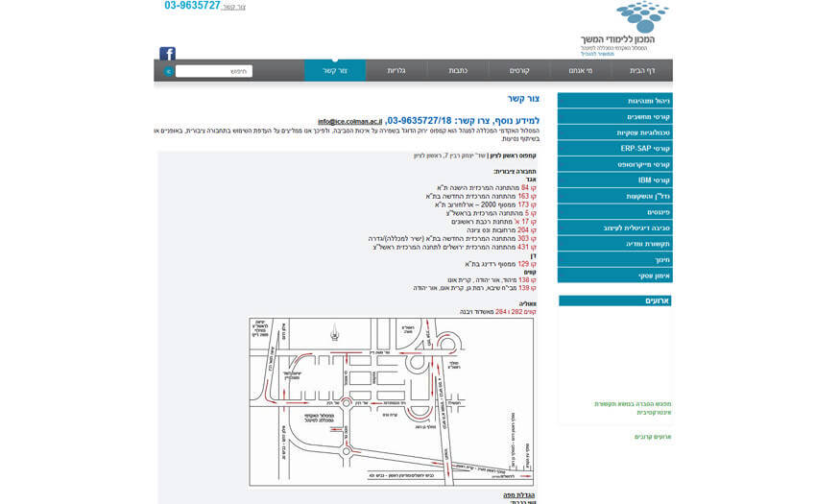The image size is (816, 504).
Task: Select the גלריות navigation tab
Action: coord(396,71)
